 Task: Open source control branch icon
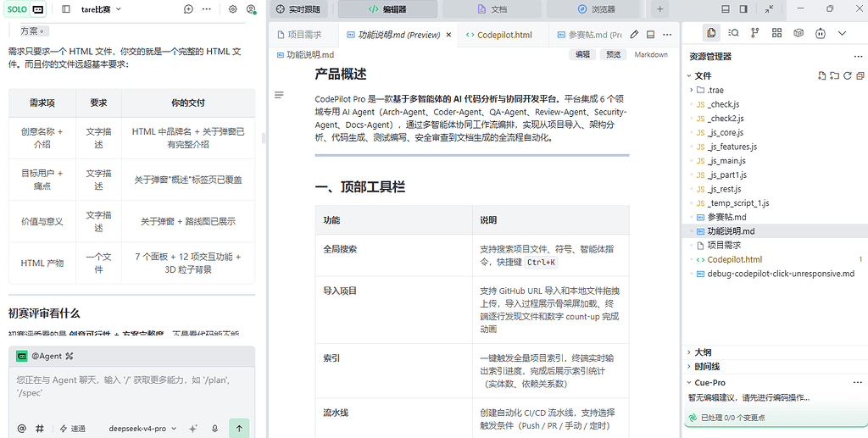[755, 33]
